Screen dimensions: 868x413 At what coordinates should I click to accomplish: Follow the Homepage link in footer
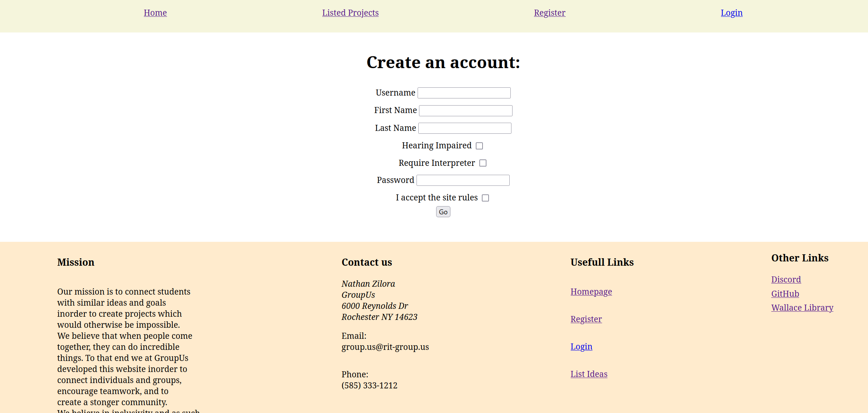(591, 292)
